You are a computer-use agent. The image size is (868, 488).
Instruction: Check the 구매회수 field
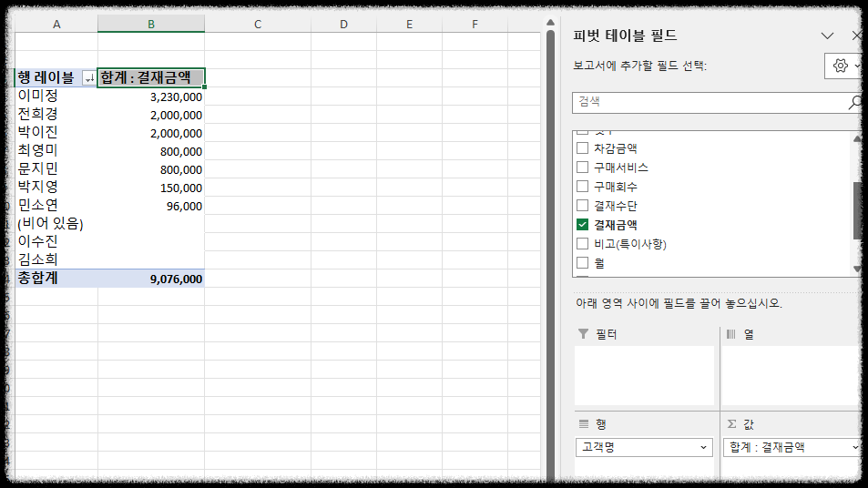(x=582, y=186)
